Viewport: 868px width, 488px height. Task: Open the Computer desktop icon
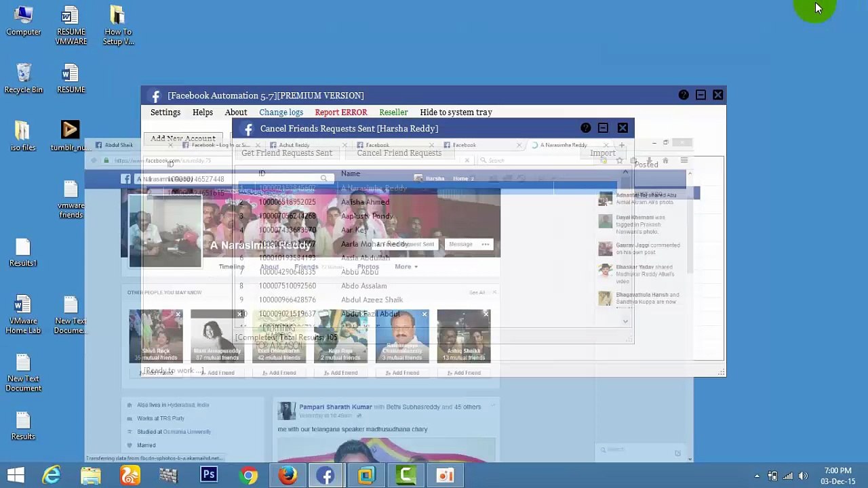tap(23, 22)
